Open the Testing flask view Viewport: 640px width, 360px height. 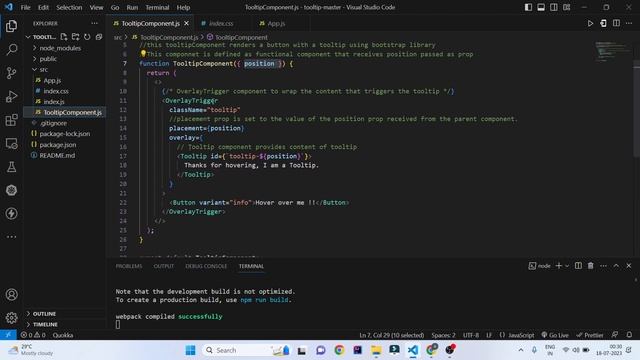11,167
